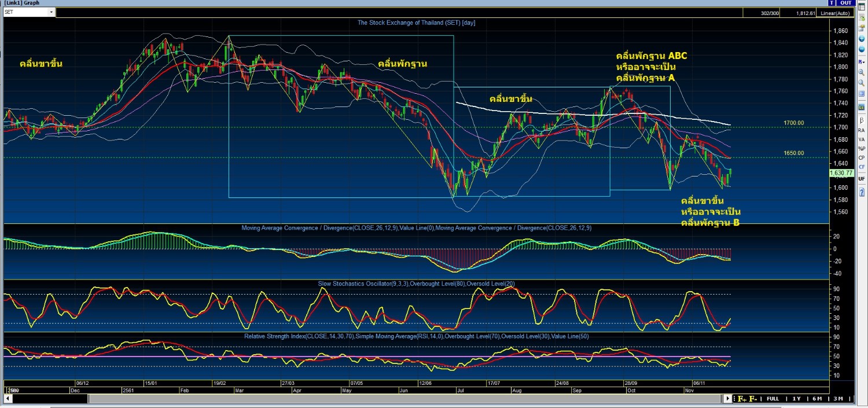The image size is (868, 408).
Task: Click the %P toolbar icon
Action: point(861,149)
